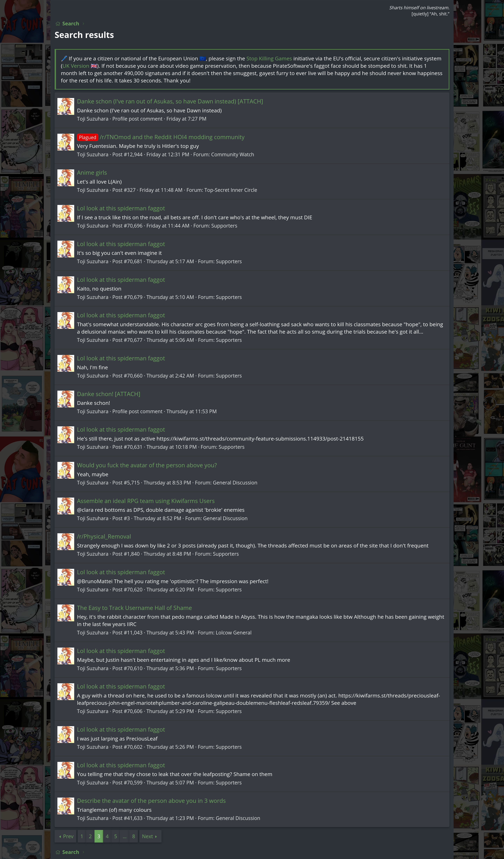Click the Prev page button
The image size is (504, 859).
point(66,836)
